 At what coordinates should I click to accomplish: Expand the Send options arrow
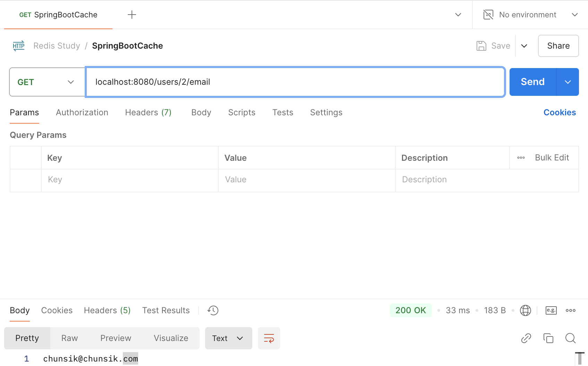(x=568, y=82)
